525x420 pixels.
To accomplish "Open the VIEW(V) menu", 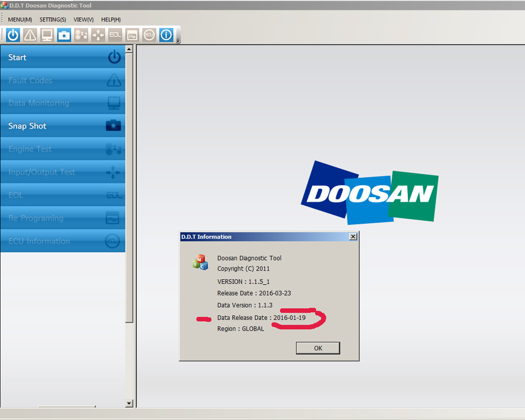I will (x=84, y=20).
